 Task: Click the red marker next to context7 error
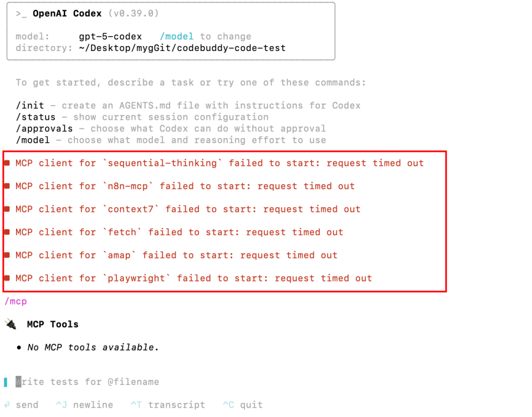[7, 209]
